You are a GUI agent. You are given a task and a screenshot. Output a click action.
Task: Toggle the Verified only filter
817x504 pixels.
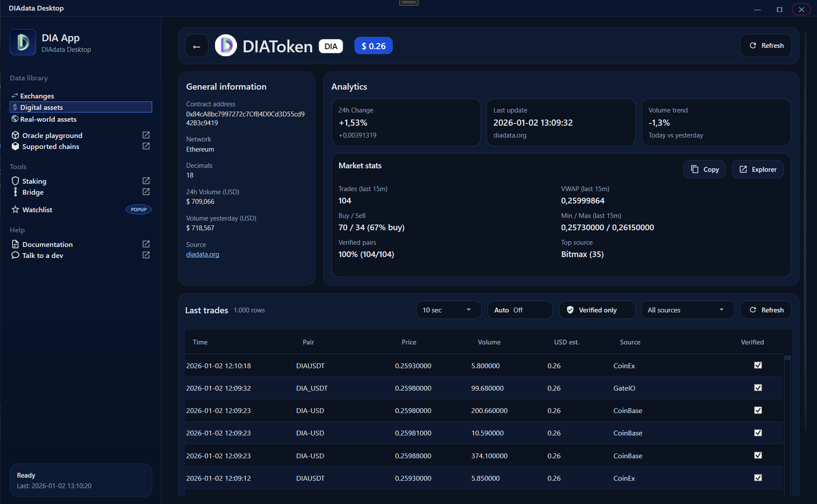(597, 310)
